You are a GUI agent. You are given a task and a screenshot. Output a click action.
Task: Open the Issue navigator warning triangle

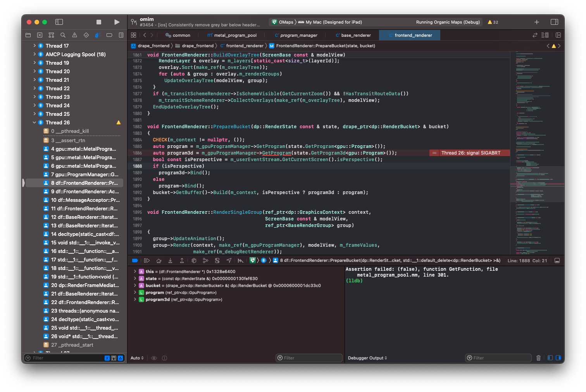(74, 35)
